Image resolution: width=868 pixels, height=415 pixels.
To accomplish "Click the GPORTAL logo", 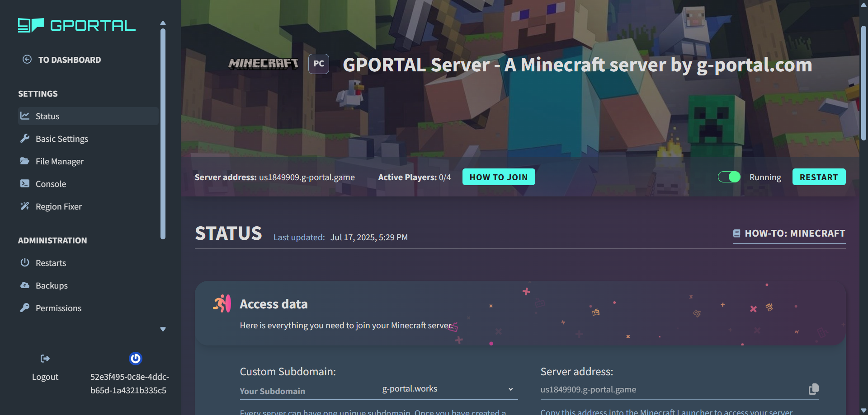I will (76, 25).
